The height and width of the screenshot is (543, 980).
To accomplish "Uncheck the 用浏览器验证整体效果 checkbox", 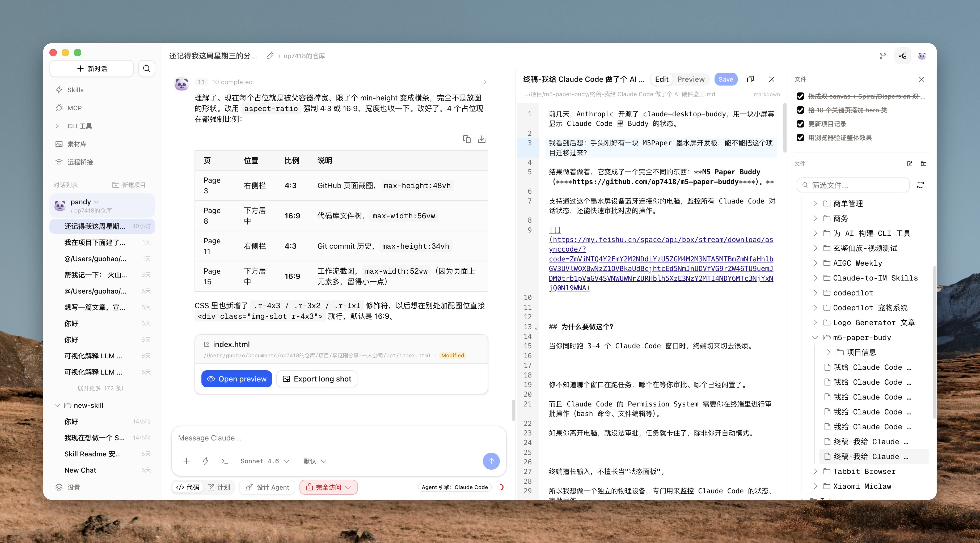I will click(x=800, y=138).
